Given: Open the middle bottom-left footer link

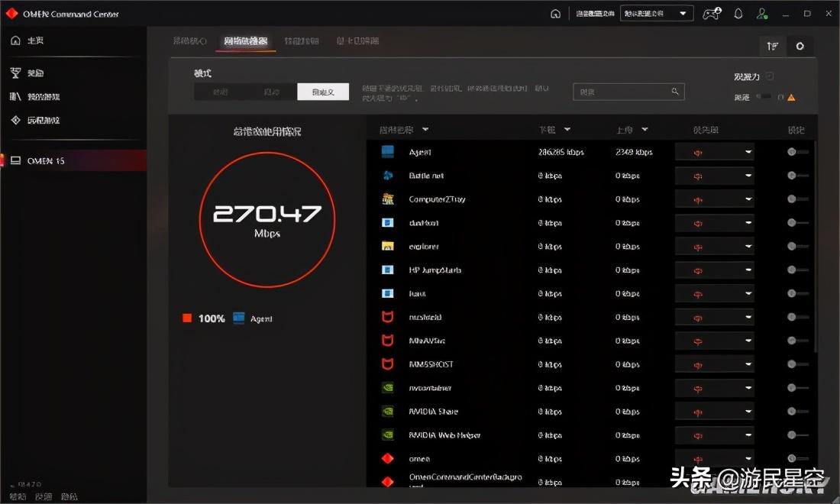Looking at the screenshot, I should [x=44, y=496].
